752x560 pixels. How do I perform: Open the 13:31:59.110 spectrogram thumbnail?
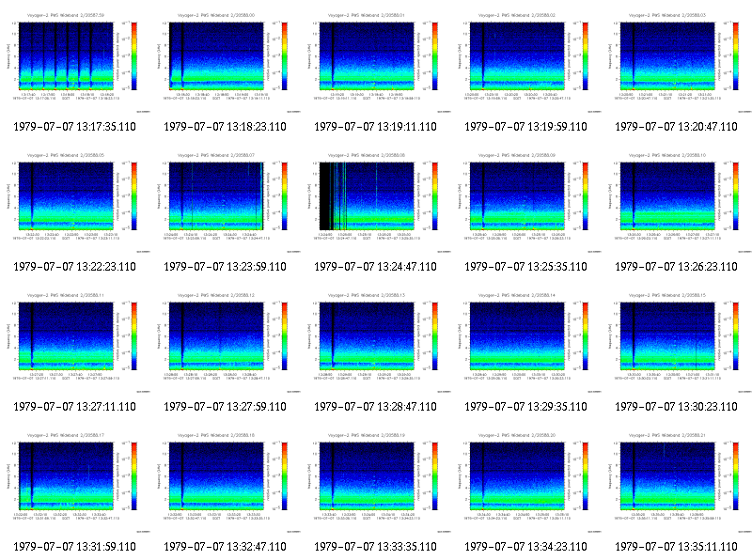tap(75, 482)
